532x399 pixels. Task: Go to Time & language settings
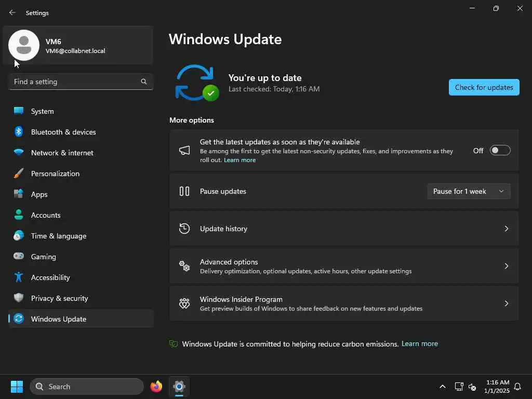point(81,236)
